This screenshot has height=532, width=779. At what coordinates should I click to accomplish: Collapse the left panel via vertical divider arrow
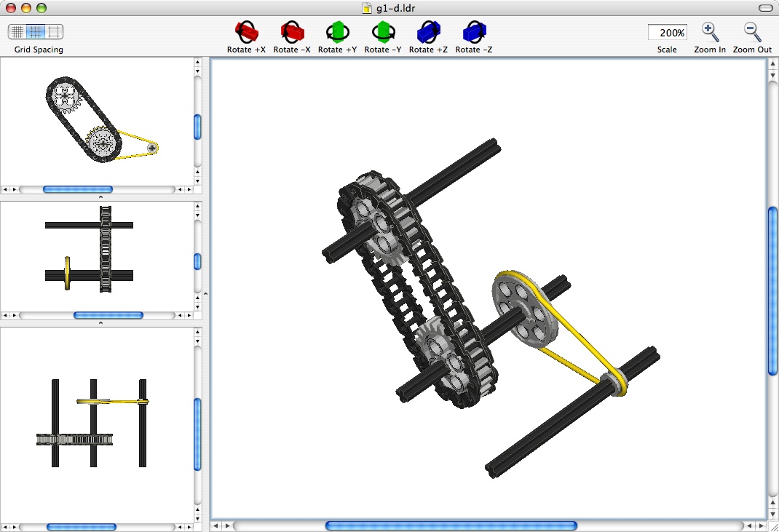coord(206,294)
